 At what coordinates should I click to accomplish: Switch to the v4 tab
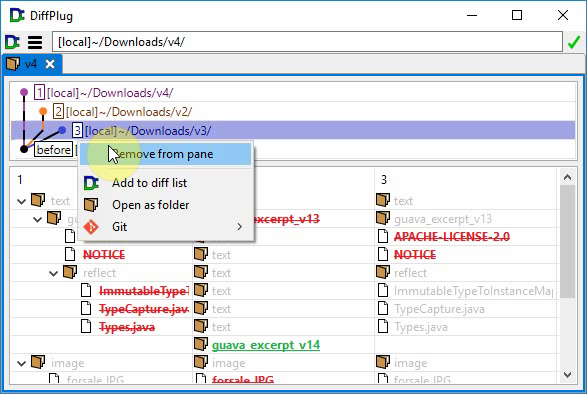(31, 64)
